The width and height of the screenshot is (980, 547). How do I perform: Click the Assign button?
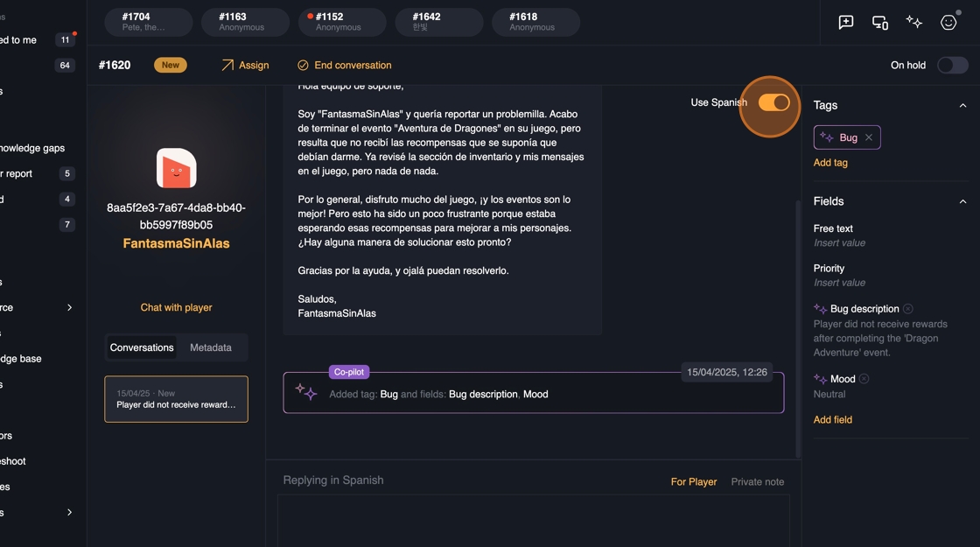pos(245,65)
